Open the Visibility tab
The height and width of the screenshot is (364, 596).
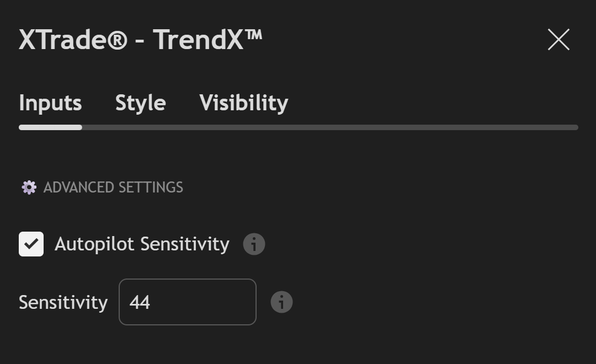click(244, 103)
